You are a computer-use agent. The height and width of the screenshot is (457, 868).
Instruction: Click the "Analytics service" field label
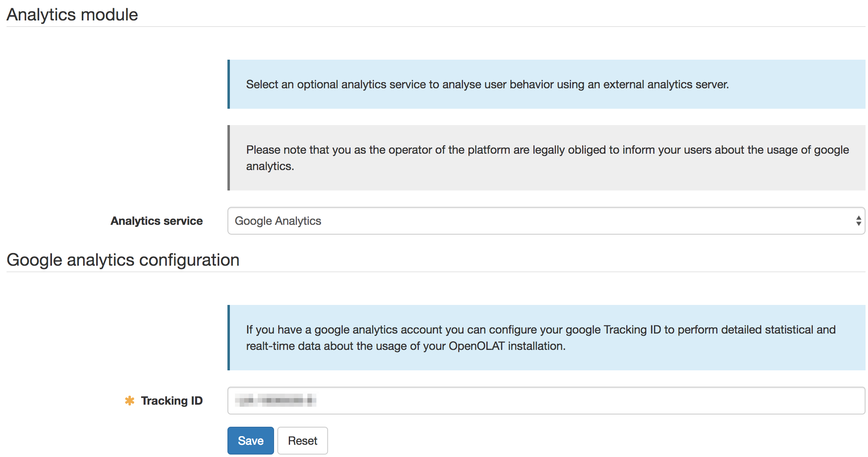(157, 221)
